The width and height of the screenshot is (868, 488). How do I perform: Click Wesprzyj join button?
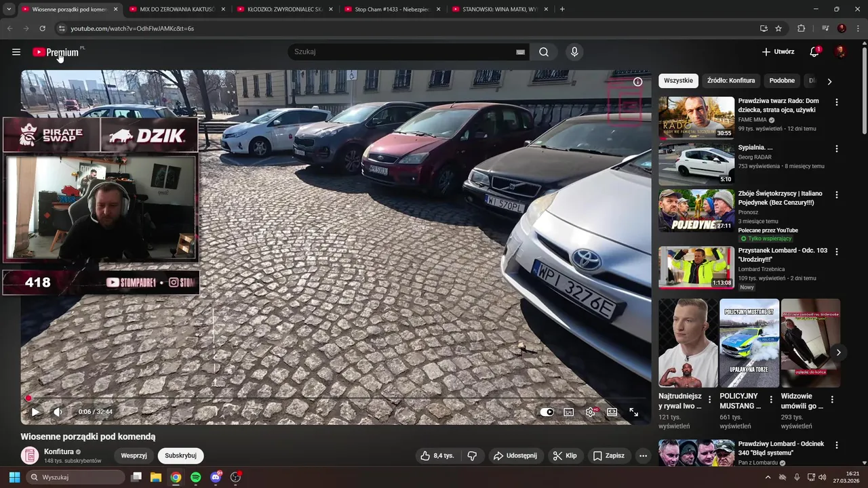point(134,456)
